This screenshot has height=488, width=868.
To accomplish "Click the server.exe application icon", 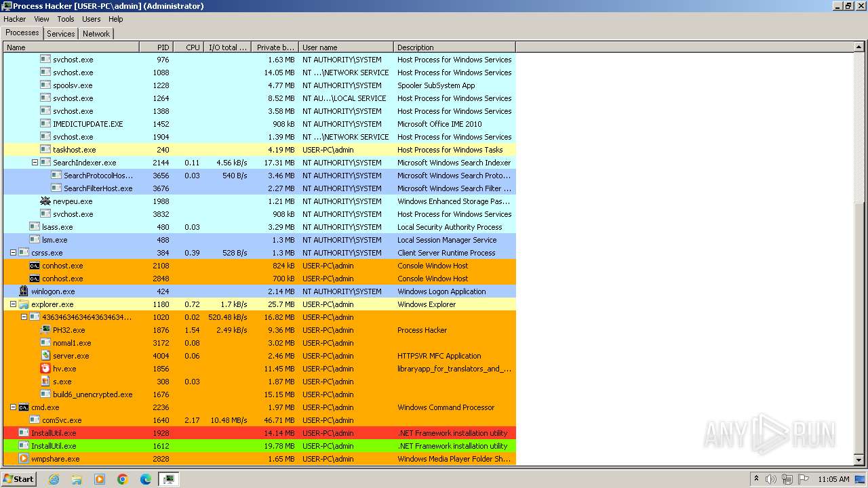I will click(45, 356).
